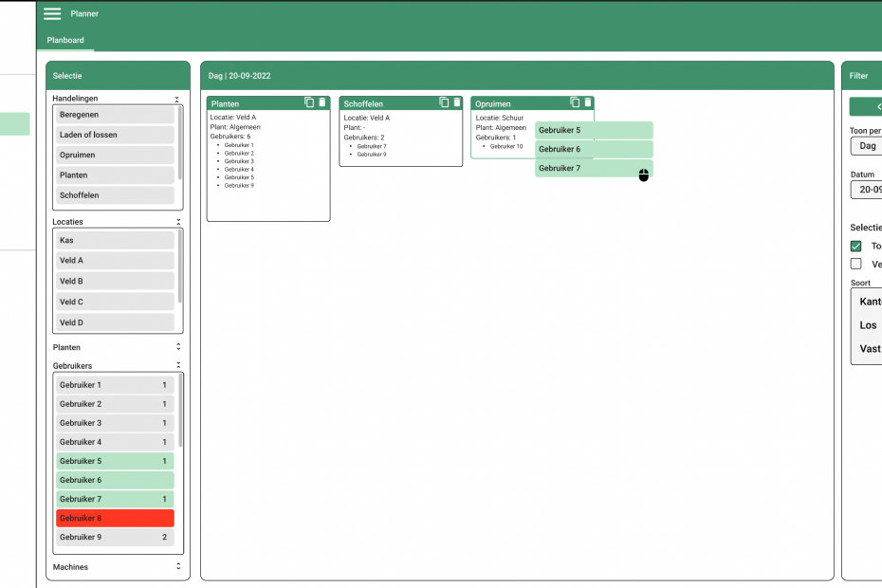Enable the unchecked Selectie checkbox in Filter

pyautogui.click(x=856, y=264)
